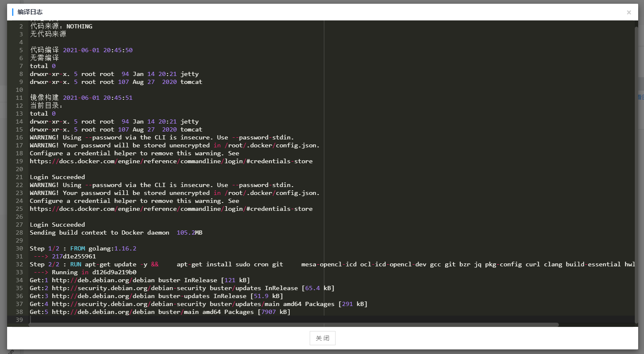Click the docker credentials-store URL on line 19

coord(171,161)
